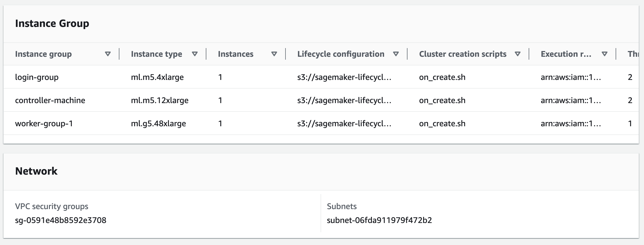Open login-group lifecycle configuration S3 path
Image resolution: width=644 pixels, height=245 pixels.
(344, 77)
